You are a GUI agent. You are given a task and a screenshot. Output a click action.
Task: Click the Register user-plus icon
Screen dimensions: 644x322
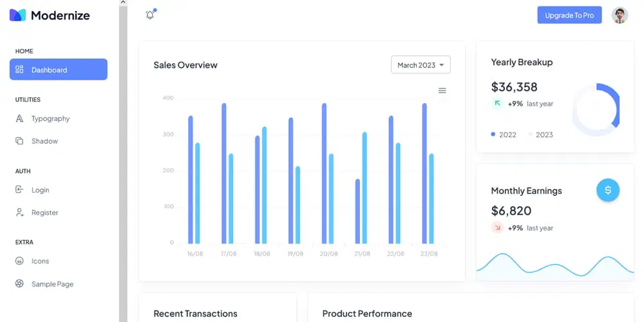[x=19, y=213]
